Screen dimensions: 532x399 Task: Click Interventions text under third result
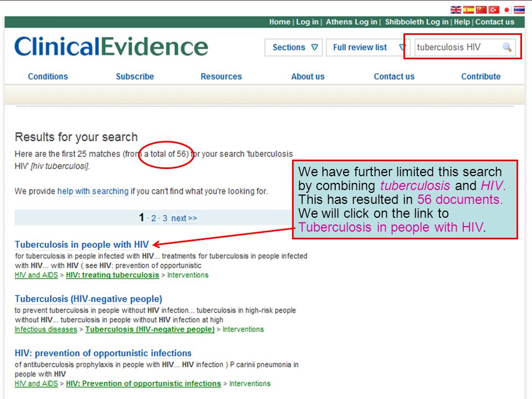tap(250, 383)
